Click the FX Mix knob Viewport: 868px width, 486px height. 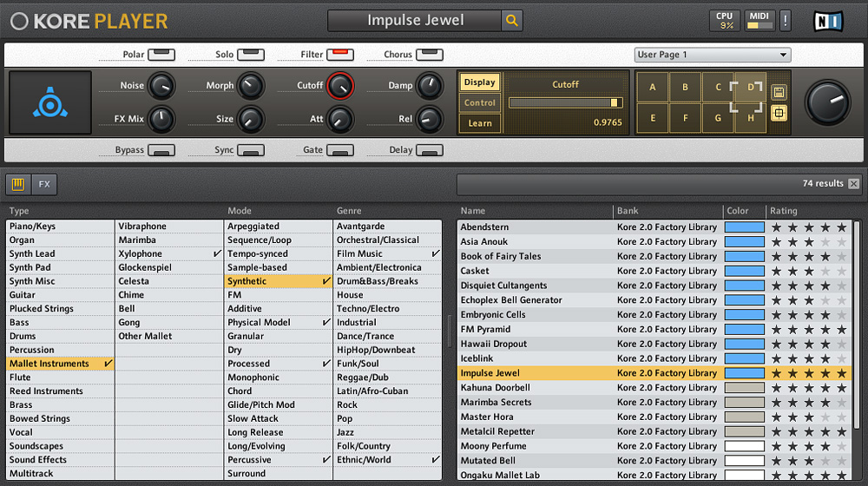[x=161, y=119]
